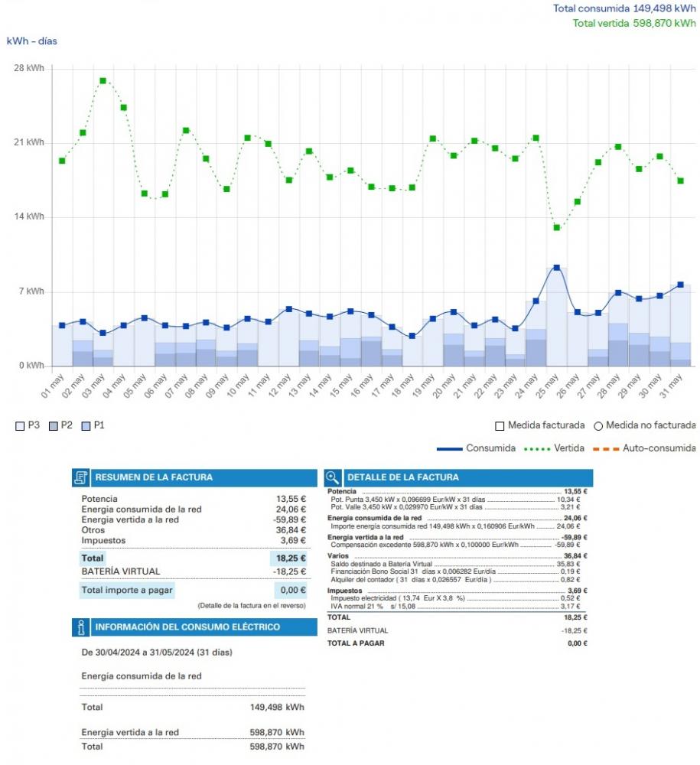The height and width of the screenshot is (765, 700).
Task: Toggle the P2 legend box
Action: point(54,426)
